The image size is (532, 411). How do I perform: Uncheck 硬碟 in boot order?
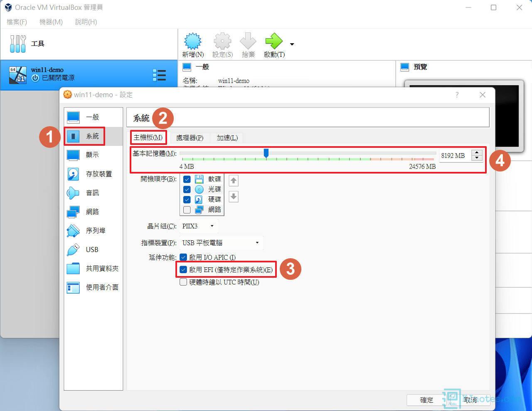[x=187, y=200]
